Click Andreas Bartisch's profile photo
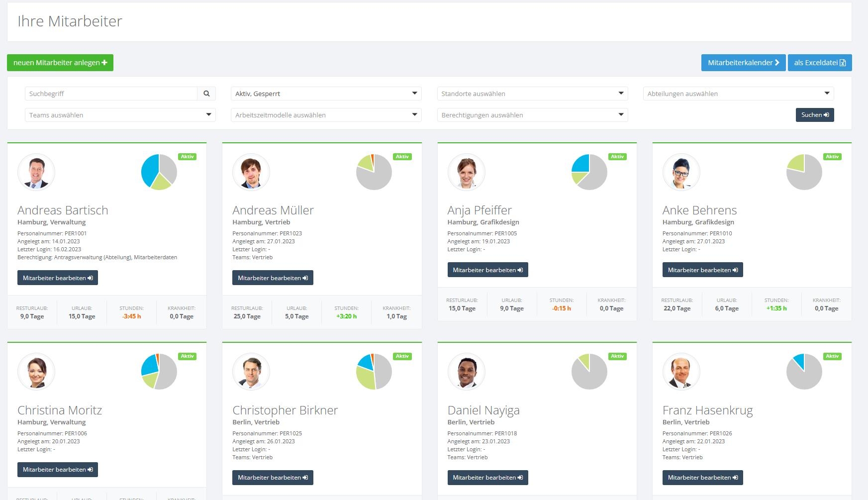 click(36, 172)
